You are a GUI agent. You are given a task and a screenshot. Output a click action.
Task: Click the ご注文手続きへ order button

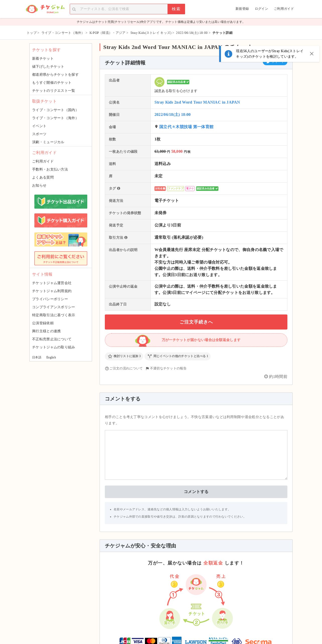196,322
